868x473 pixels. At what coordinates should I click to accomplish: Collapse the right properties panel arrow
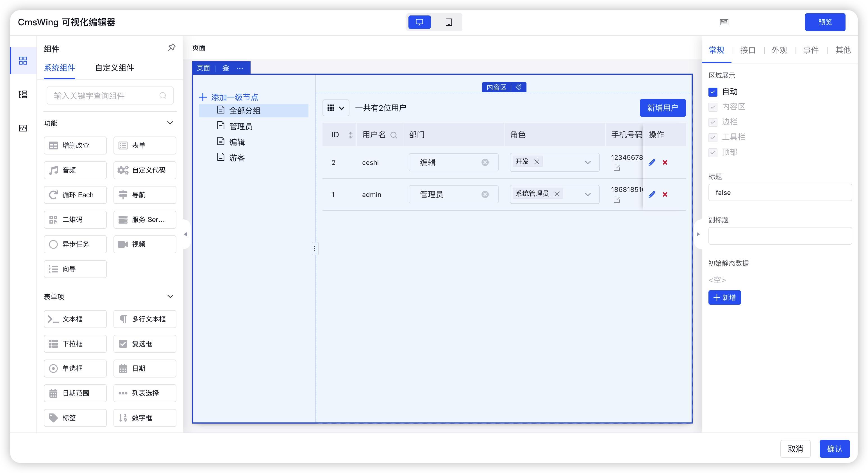[x=698, y=234]
